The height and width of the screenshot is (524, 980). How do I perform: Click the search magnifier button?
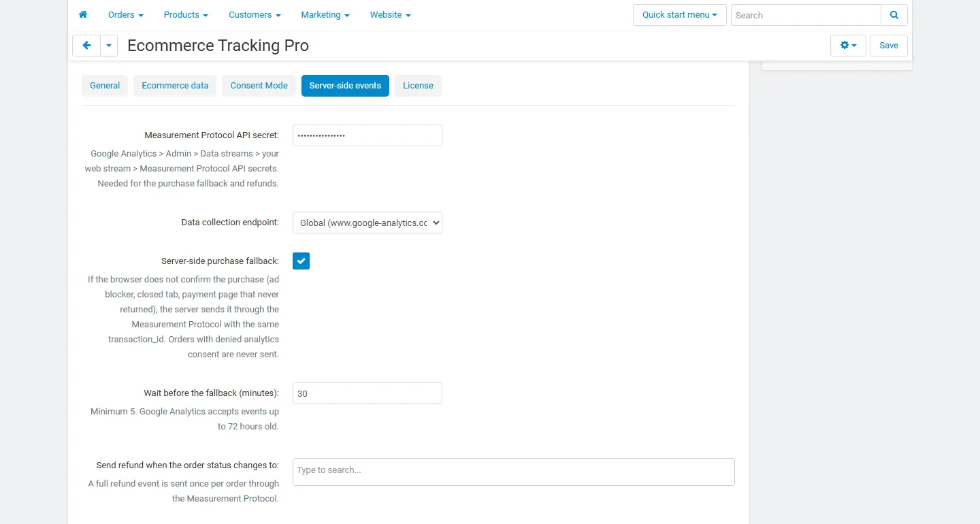(894, 15)
